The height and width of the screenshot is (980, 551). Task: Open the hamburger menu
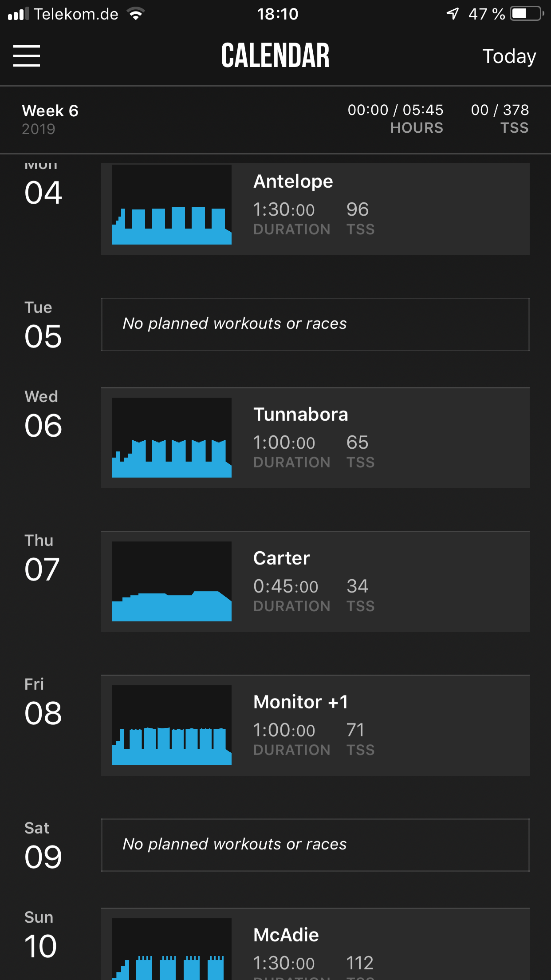pos(27,56)
